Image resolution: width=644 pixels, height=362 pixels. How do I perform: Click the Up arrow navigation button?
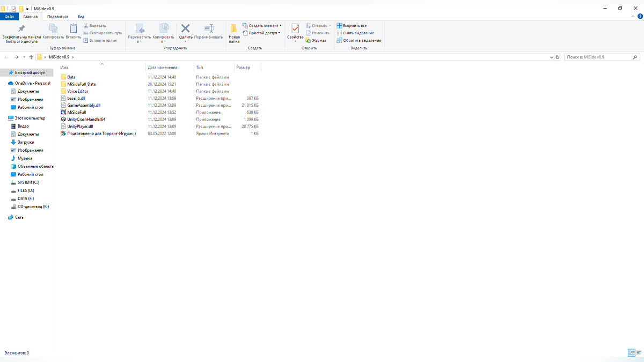pos(31,57)
